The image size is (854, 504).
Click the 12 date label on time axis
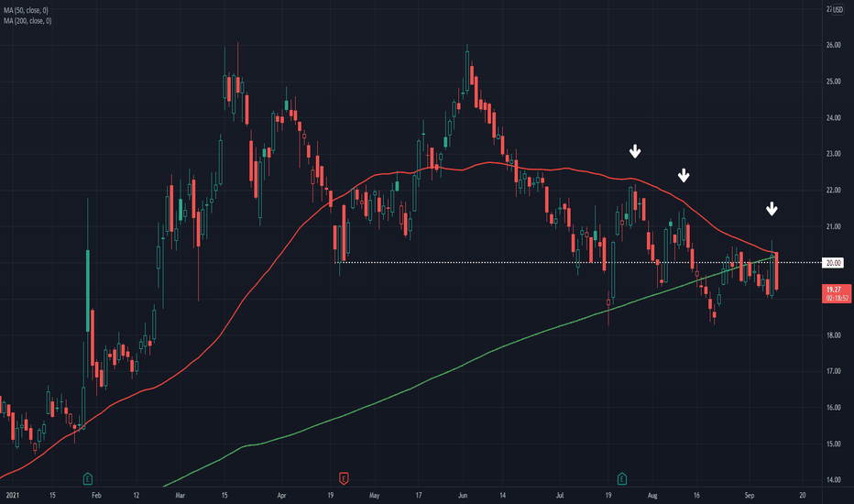pyautogui.click(x=137, y=495)
